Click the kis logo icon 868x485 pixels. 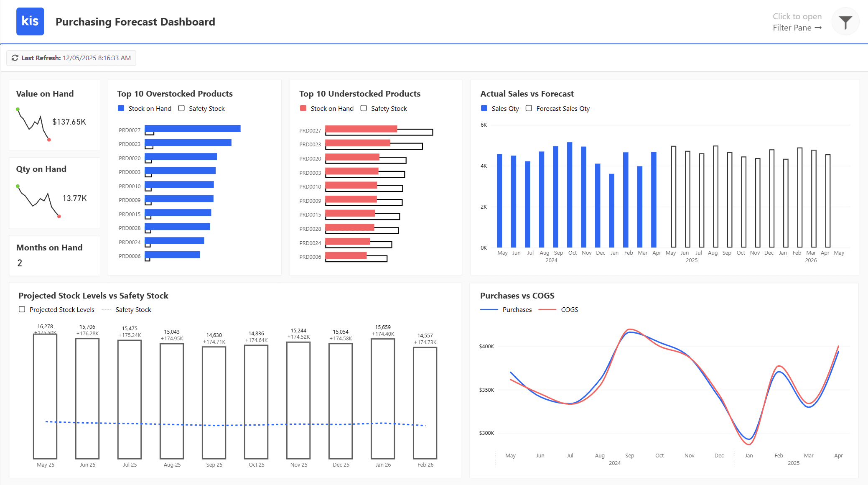pyautogui.click(x=30, y=21)
